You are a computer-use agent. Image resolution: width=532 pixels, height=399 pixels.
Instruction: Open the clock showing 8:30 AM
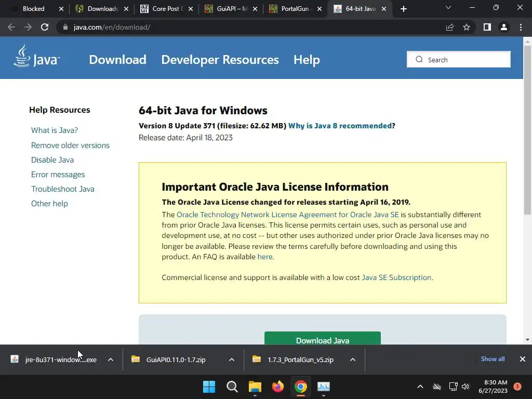coord(493,387)
